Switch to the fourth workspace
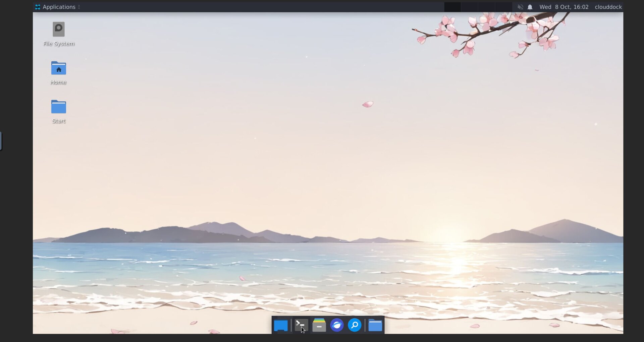Image resolution: width=644 pixels, height=342 pixels. (503, 7)
